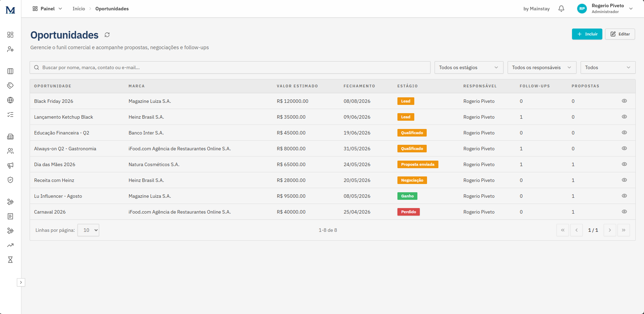Click Banco Inter S.A. brand cell
This screenshot has height=314, width=644.
pyautogui.click(x=146, y=133)
